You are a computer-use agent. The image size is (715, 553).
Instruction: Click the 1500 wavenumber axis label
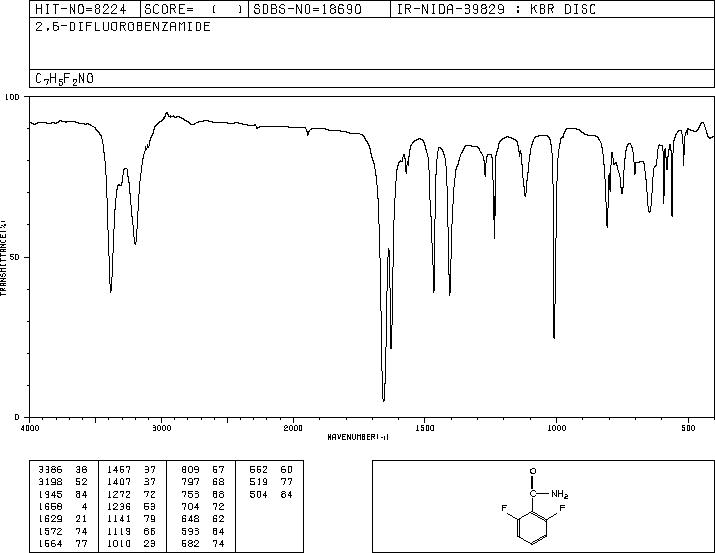coord(425,428)
